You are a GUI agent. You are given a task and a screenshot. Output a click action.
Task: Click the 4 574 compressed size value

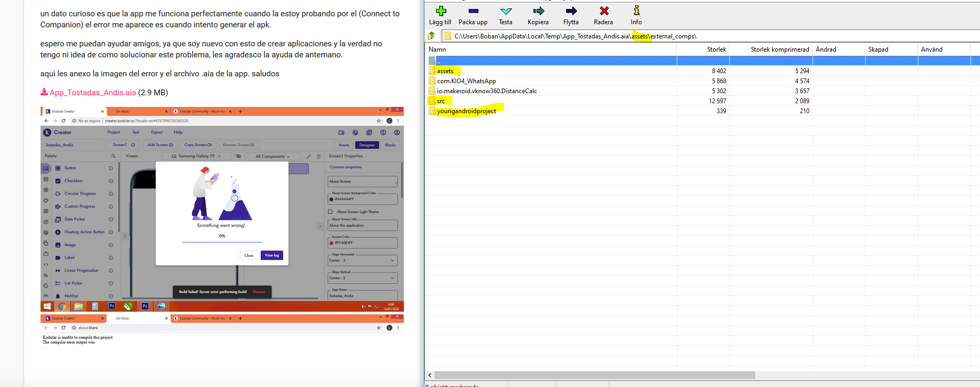[802, 81]
